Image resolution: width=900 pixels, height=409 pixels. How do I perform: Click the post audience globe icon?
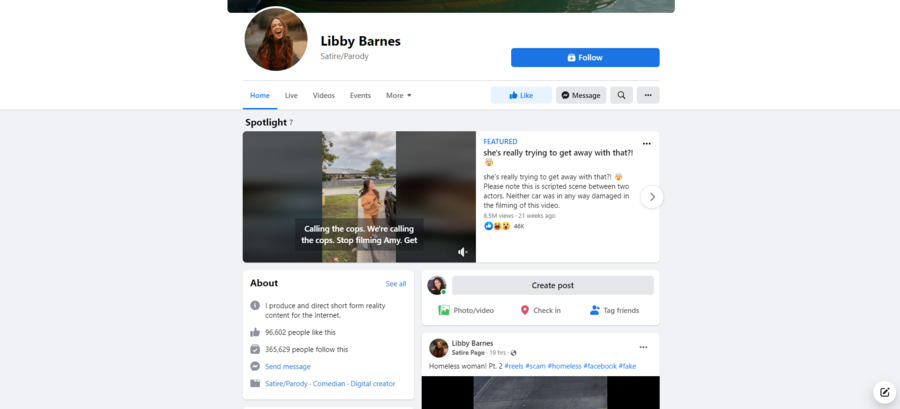(514, 353)
